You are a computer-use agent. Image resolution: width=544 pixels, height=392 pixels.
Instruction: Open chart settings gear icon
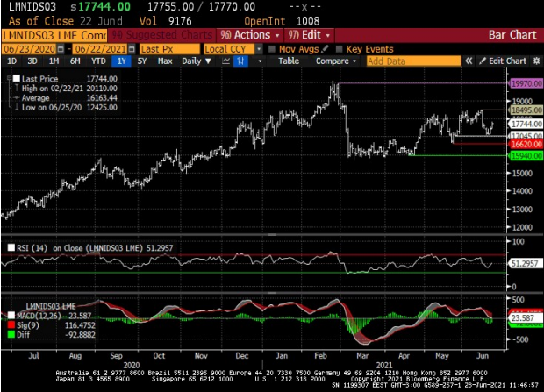coord(536,61)
